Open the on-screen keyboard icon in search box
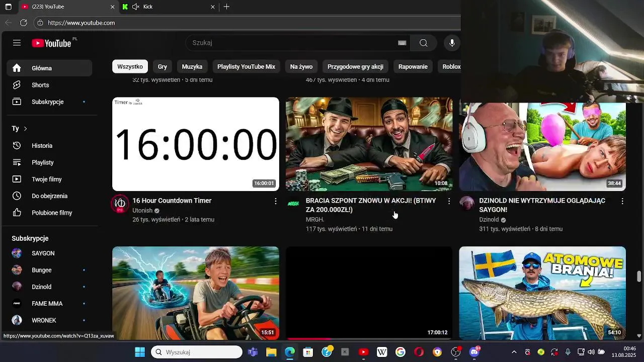 coord(402,43)
